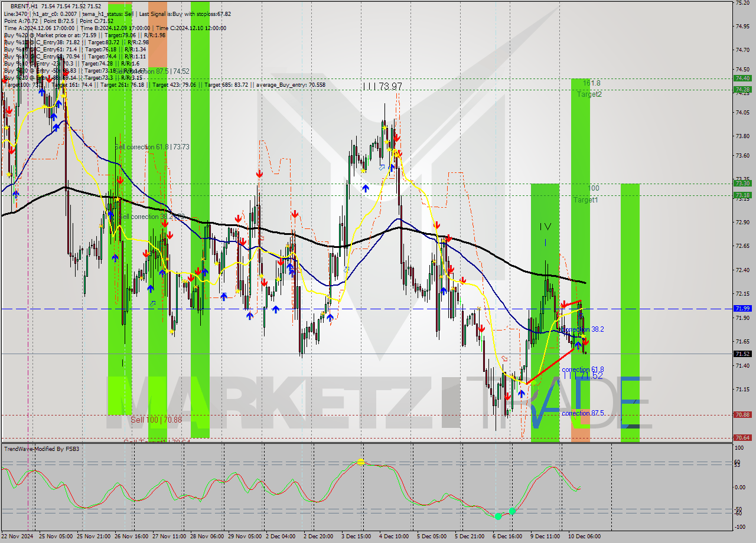Viewport: 756px width, 543px height.
Task: Click the red 70.88 price tag
Action: coord(742,414)
